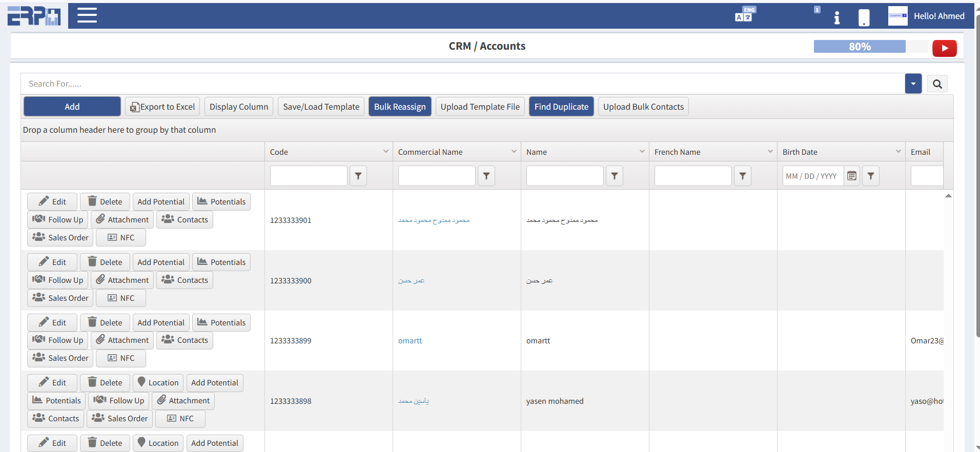The image size is (980, 452).
Task: Click the Add account button
Action: point(72,107)
